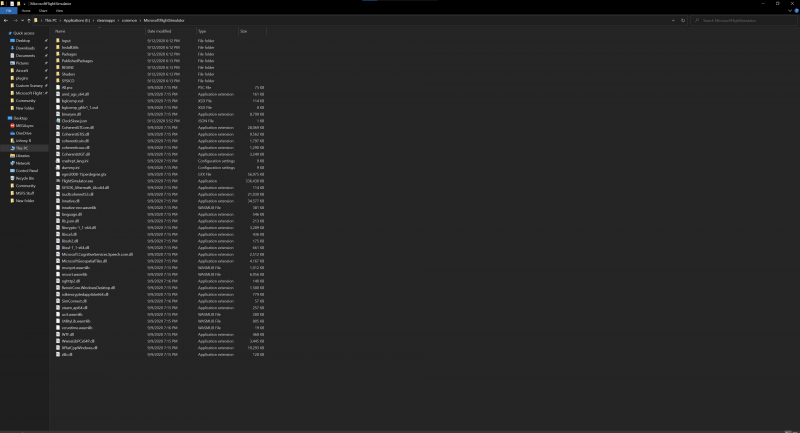
Task: Open the File ribbon tab
Action: coord(9,11)
